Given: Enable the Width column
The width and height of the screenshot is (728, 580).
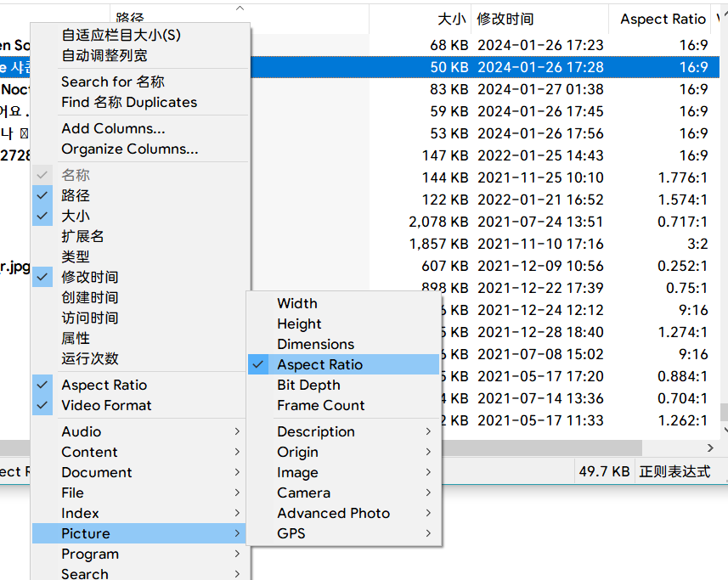Looking at the screenshot, I should 297,303.
